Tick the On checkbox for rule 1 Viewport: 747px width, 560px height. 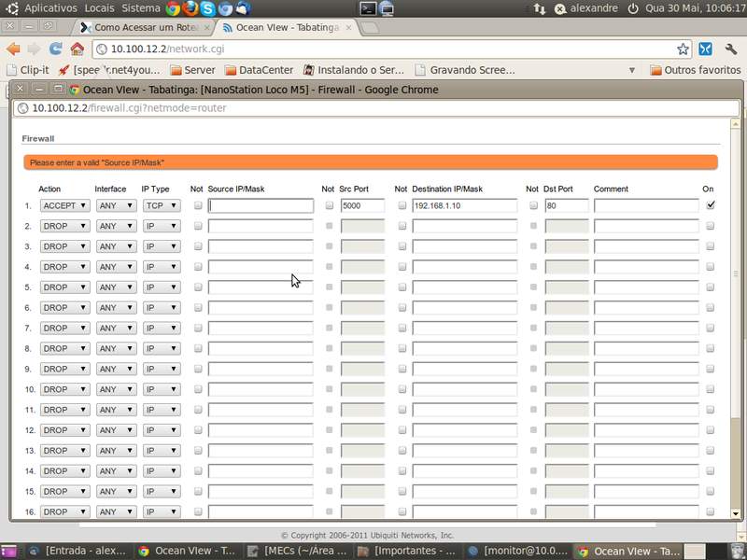click(711, 205)
